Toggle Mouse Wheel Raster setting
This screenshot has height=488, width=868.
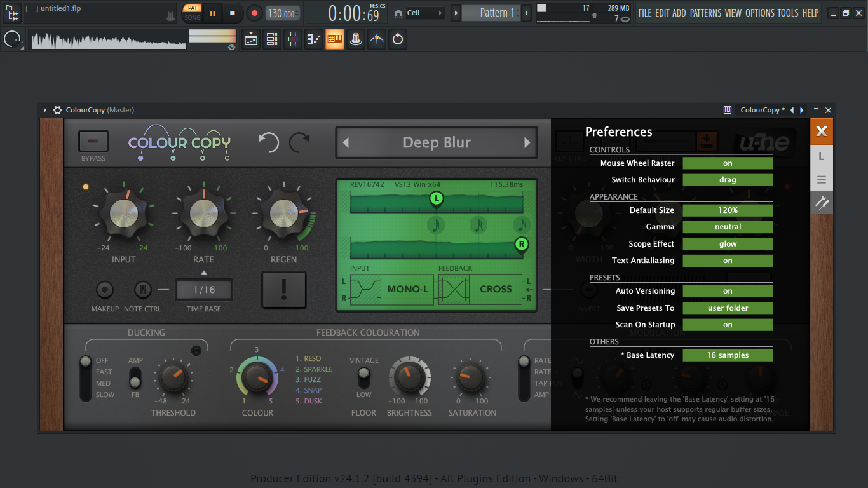click(728, 163)
